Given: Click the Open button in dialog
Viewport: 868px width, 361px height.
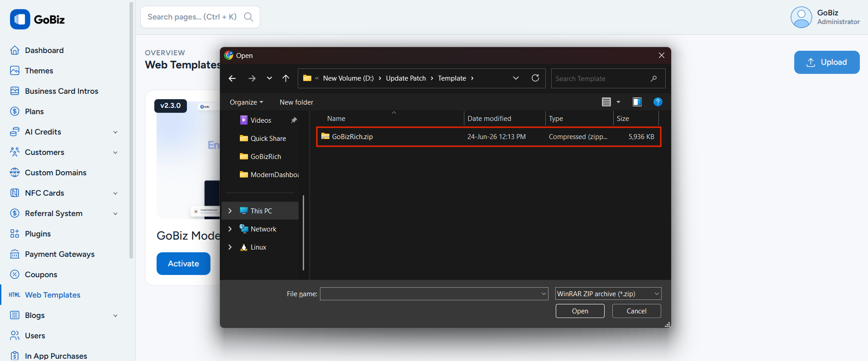Looking at the screenshot, I should [x=580, y=311].
